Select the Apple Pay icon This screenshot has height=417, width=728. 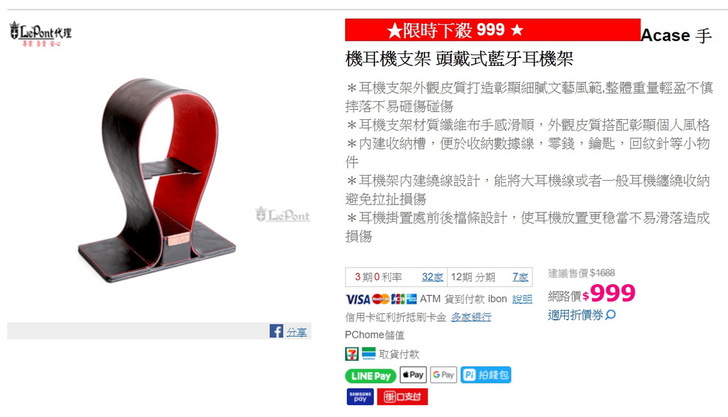[413, 374]
